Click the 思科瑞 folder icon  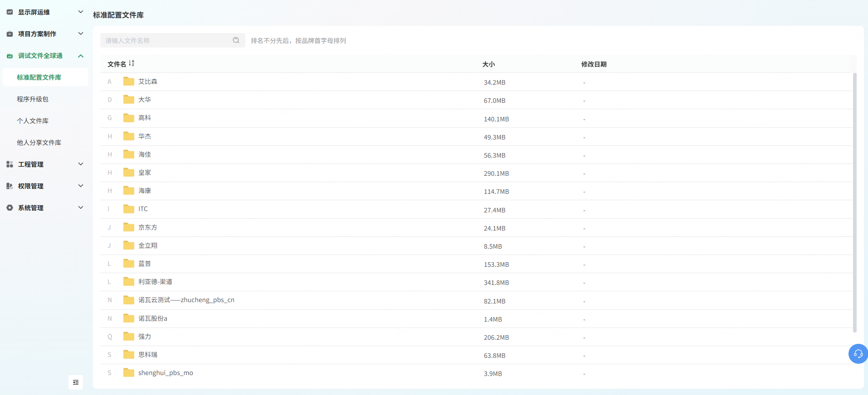point(129,355)
